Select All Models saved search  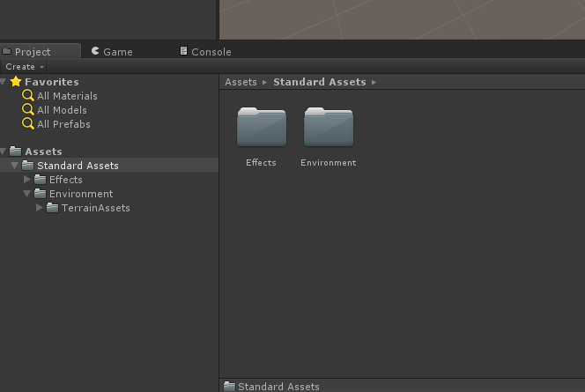[x=62, y=110]
